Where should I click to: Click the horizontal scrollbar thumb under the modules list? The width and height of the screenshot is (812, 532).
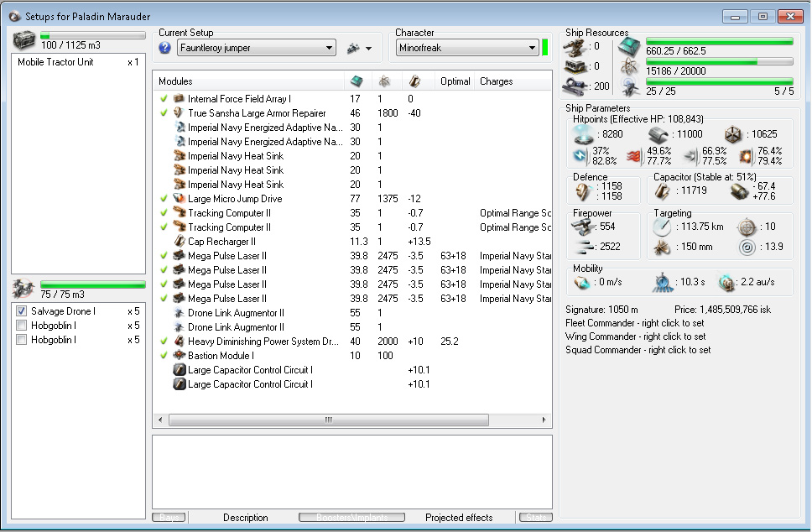coord(328,420)
